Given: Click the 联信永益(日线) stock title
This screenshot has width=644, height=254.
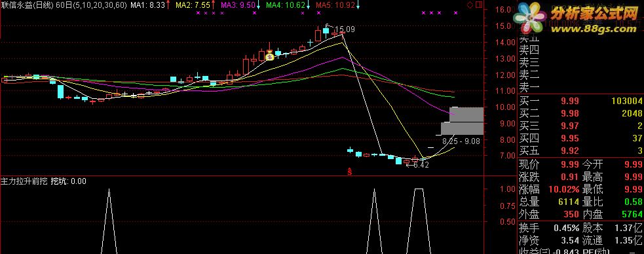Looking at the screenshot, I should (27, 5).
